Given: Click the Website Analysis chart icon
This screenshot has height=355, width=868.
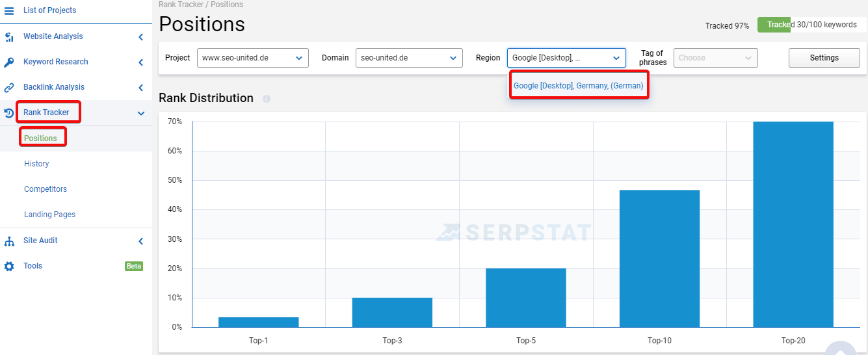Looking at the screenshot, I should pos(9,37).
